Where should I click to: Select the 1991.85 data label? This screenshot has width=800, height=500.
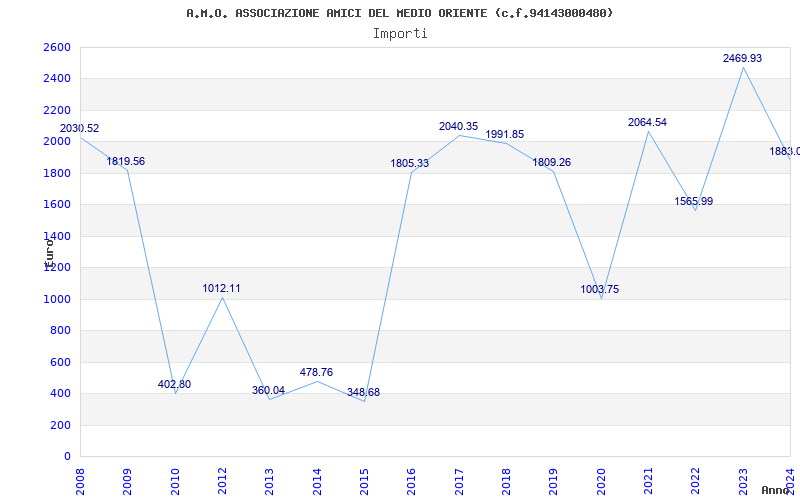[505, 135]
